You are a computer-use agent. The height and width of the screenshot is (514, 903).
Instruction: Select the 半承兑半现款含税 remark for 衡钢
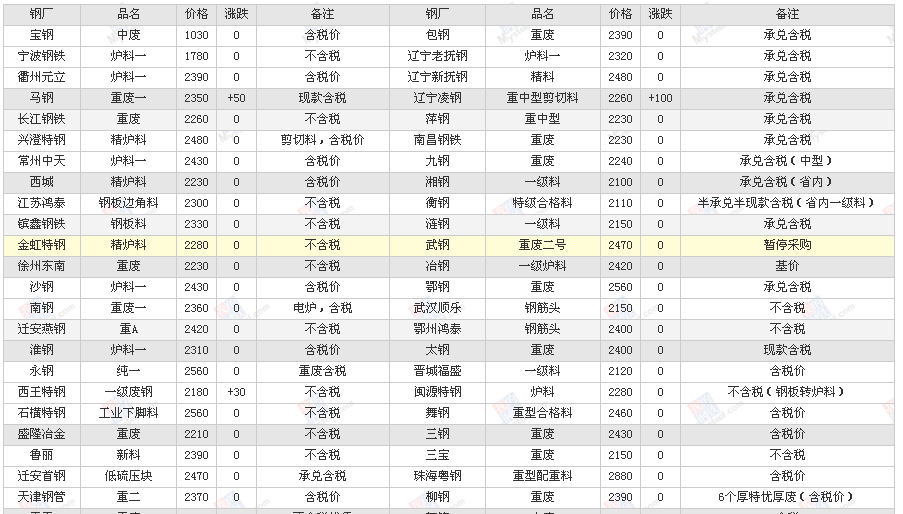[x=787, y=203]
